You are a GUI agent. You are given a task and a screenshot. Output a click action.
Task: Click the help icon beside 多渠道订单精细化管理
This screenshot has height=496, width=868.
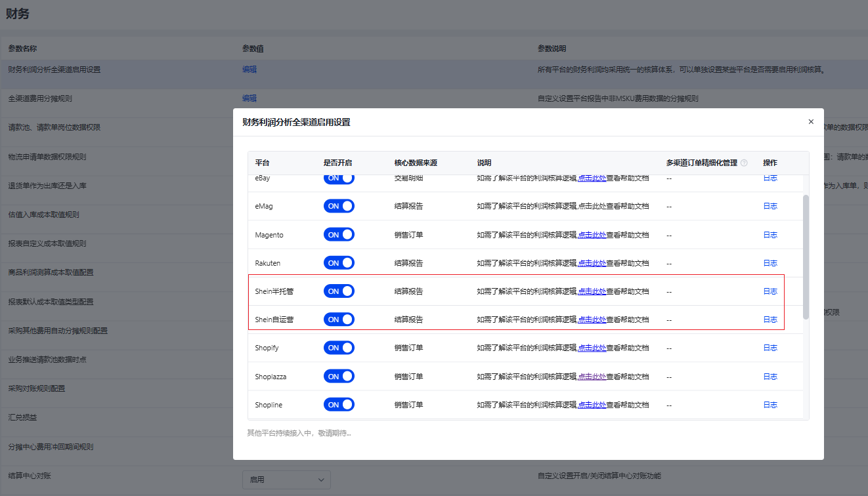point(744,163)
